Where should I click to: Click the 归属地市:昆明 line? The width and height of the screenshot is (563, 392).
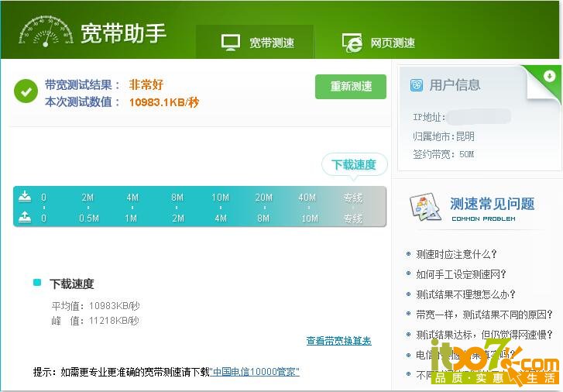pyautogui.click(x=444, y=136)
